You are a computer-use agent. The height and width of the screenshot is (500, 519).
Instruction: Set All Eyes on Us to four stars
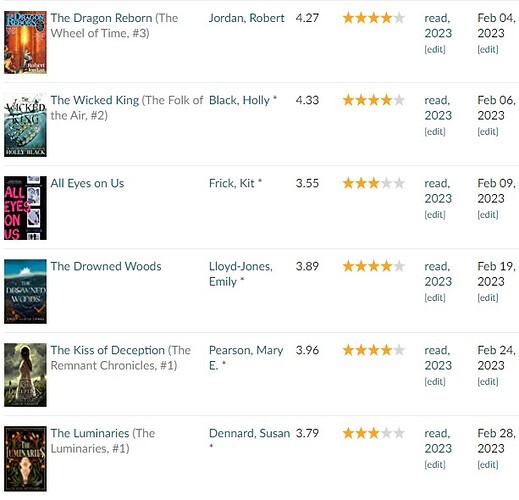click(x=386, y=183)
